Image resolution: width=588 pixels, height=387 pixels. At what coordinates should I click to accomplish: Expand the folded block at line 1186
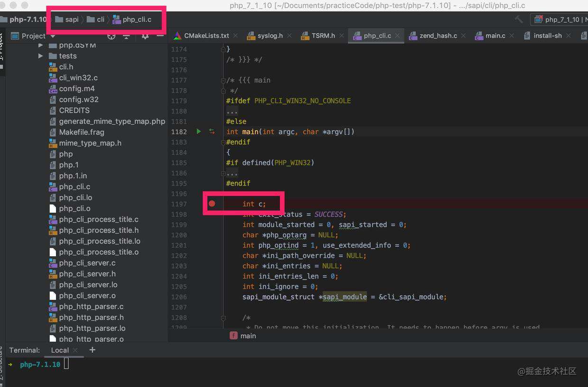(x=232, y=173)
